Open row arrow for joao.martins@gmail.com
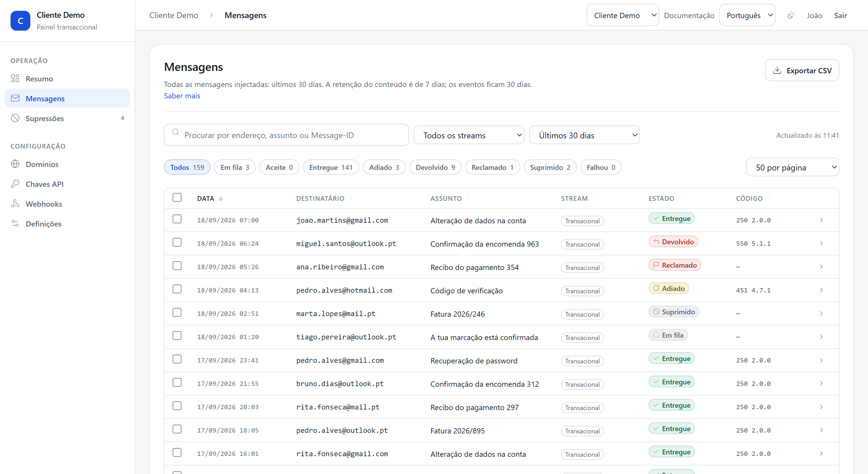 822,220
